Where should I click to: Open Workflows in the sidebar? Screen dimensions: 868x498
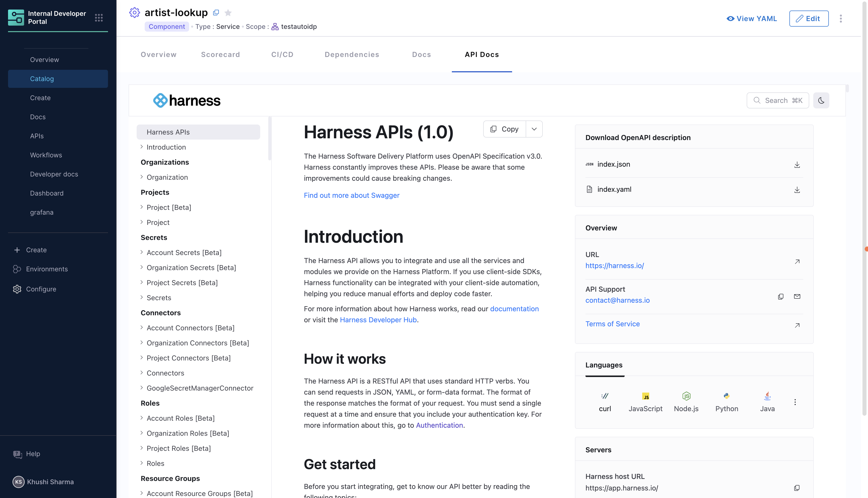click(46, 155)
